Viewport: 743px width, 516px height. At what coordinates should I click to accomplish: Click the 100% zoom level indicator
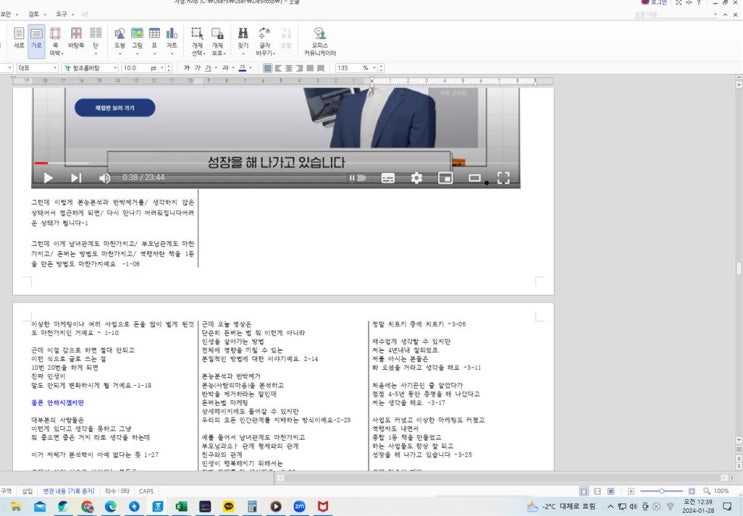721,491
